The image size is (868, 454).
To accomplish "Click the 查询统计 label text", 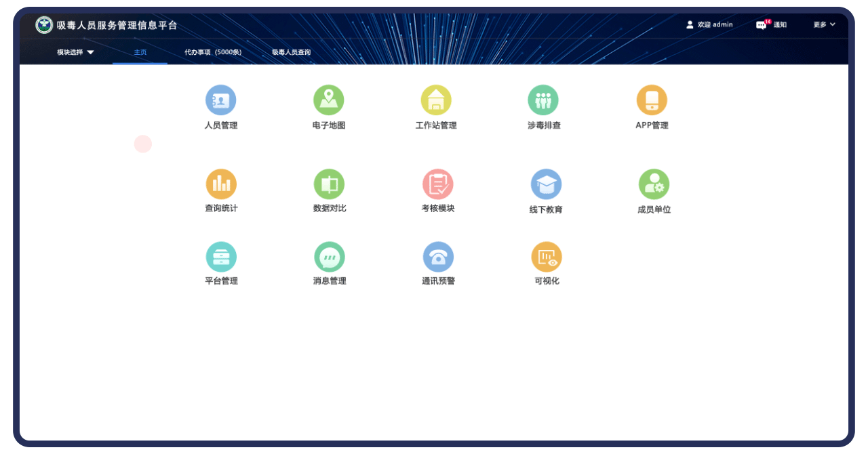I will 221,208.
